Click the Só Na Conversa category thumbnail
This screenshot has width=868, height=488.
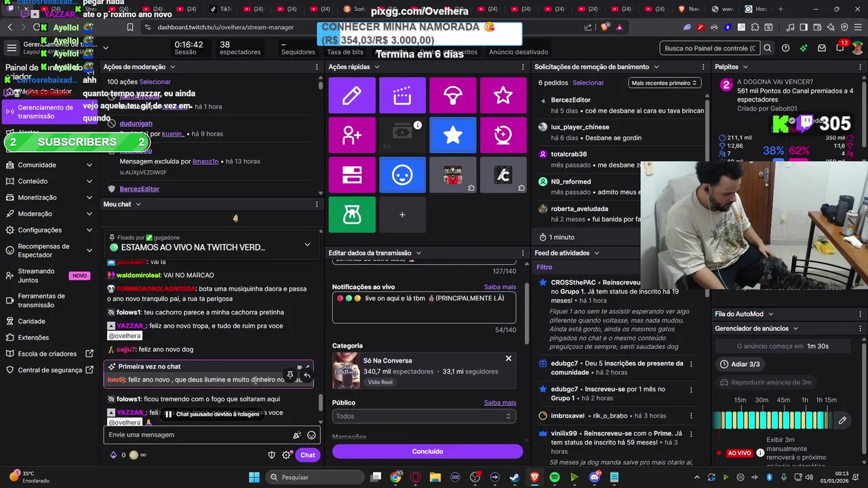coord(346,371)
